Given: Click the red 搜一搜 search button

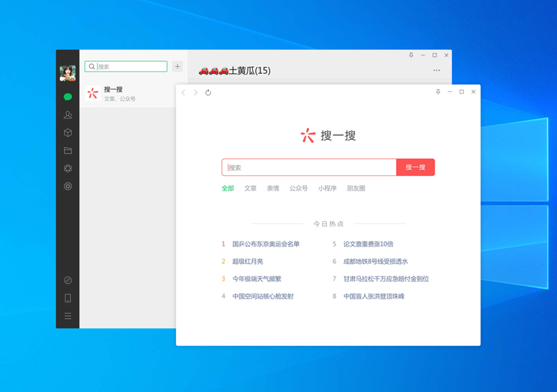Looking at the screenshot, I should tap(415, 167).
